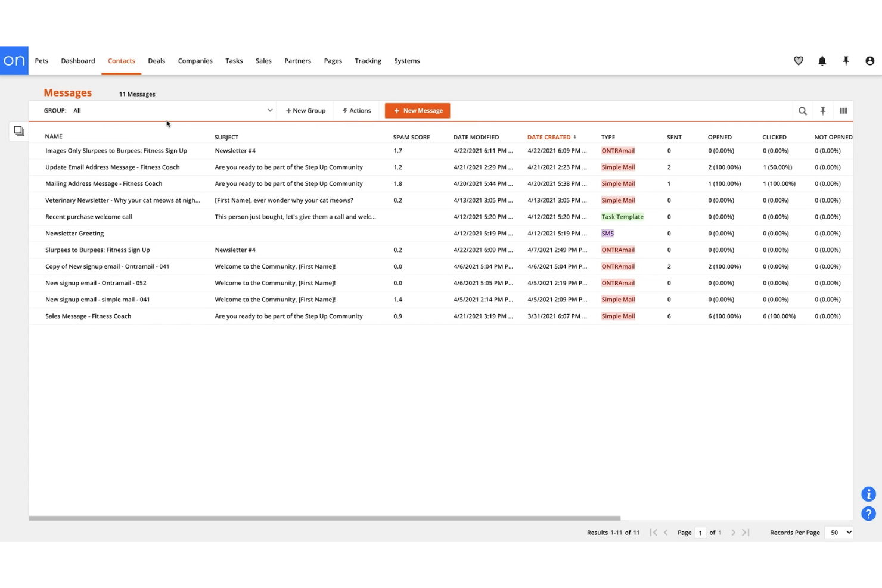Switch to the Dashboard tab
The height and width of the screenshot is (588, 882).
(x=78, y=61)
